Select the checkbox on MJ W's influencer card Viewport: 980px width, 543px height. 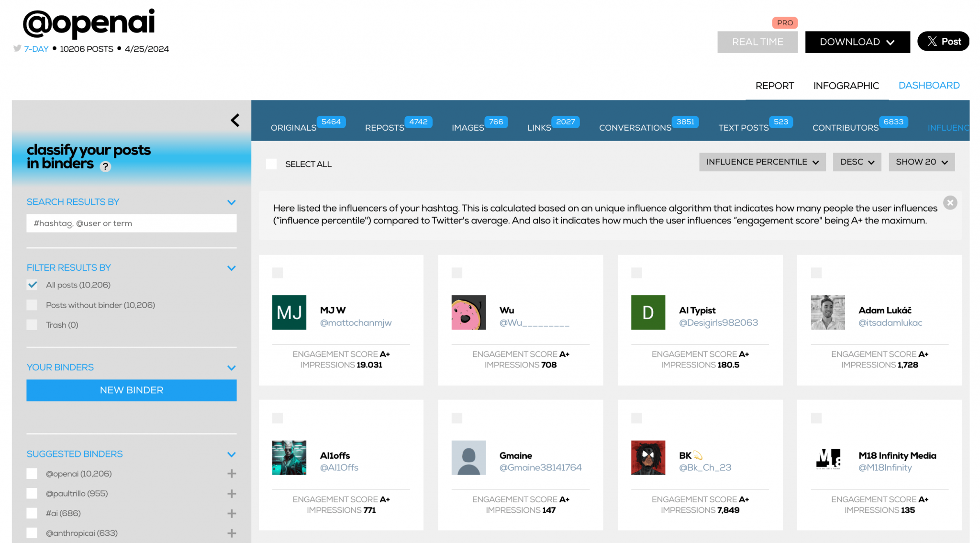[278, 272]
